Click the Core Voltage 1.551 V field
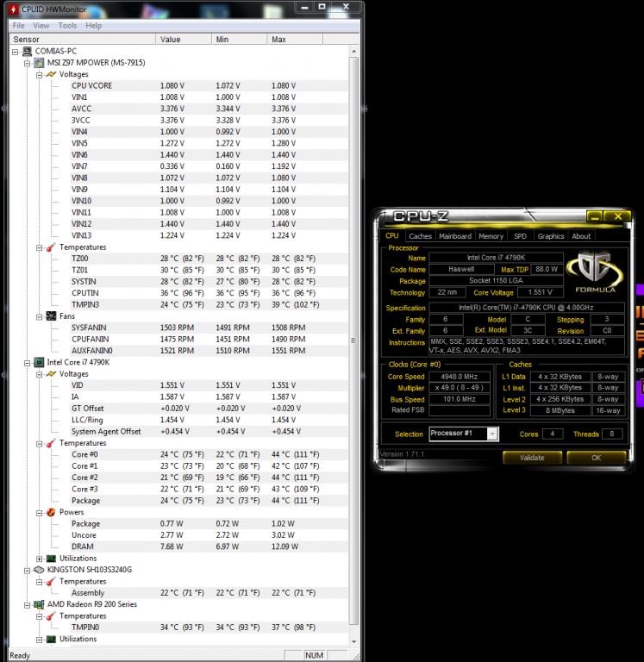644x662 pixels. tap(541, 292)
